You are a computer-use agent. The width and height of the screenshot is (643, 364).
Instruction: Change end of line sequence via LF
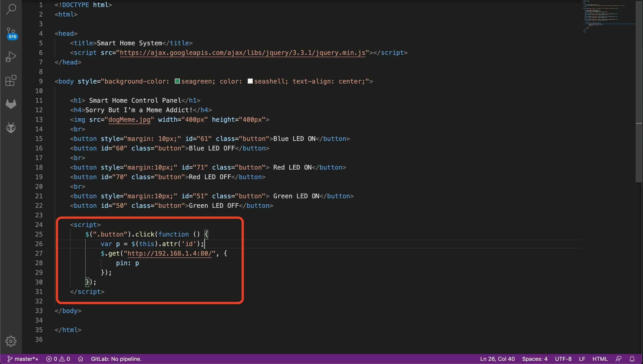582,359
